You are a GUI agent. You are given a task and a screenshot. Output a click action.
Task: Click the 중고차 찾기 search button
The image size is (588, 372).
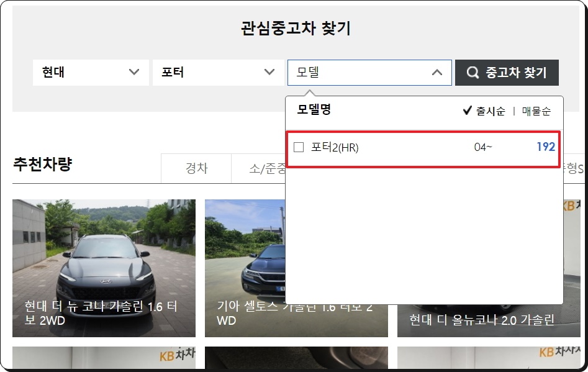click(507, 73)
